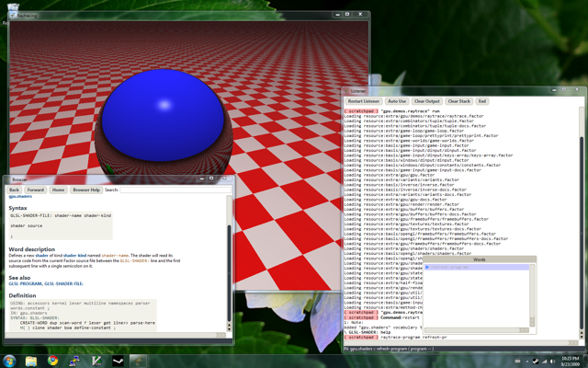
Task: Click Forward in the Browser window
Action: point(36,190)
